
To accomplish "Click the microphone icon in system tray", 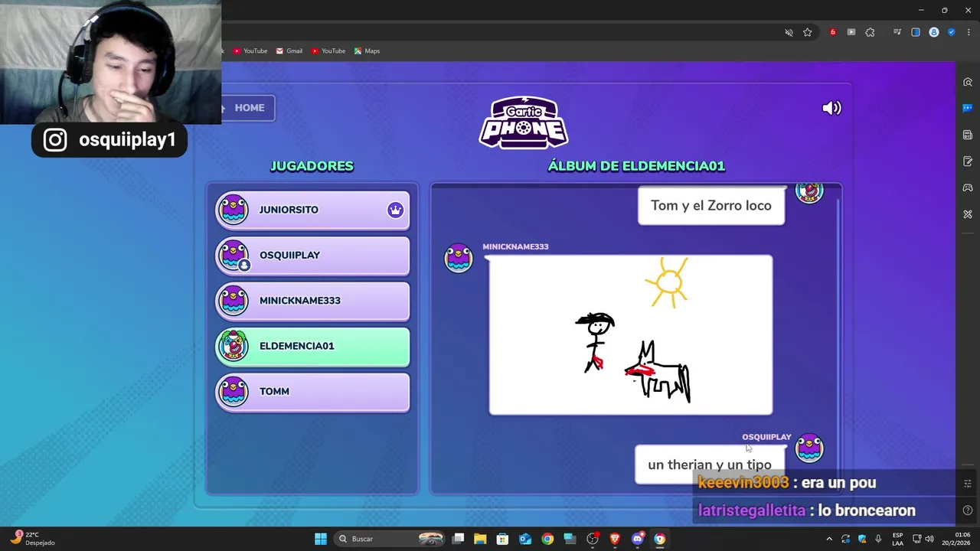I will point(878,539).
